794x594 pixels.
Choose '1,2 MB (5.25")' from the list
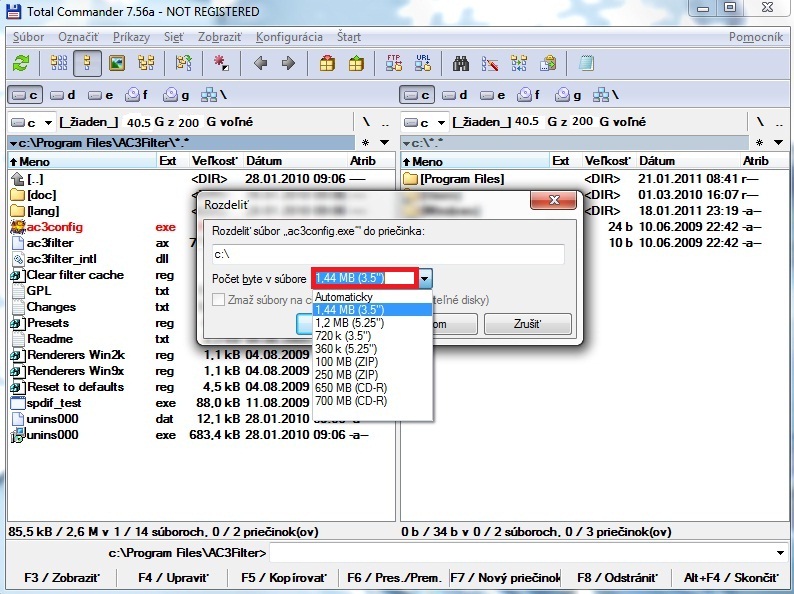pyautogui.click(x=373, y=323)
